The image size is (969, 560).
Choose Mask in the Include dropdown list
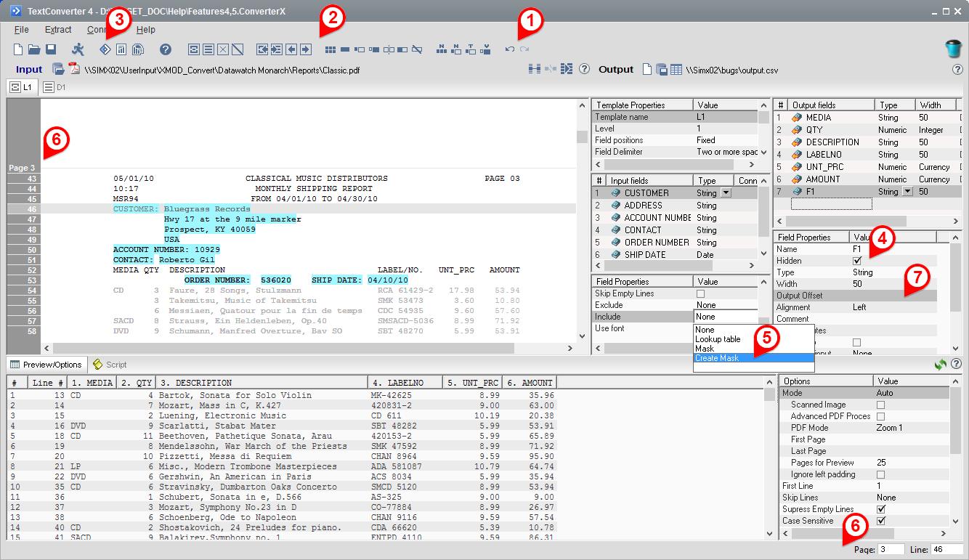pos(753,349)
